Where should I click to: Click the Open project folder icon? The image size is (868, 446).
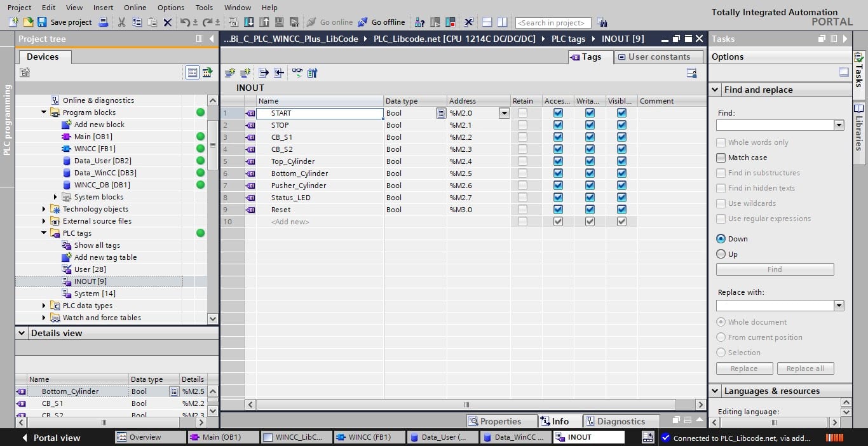[x=28, y=22]
